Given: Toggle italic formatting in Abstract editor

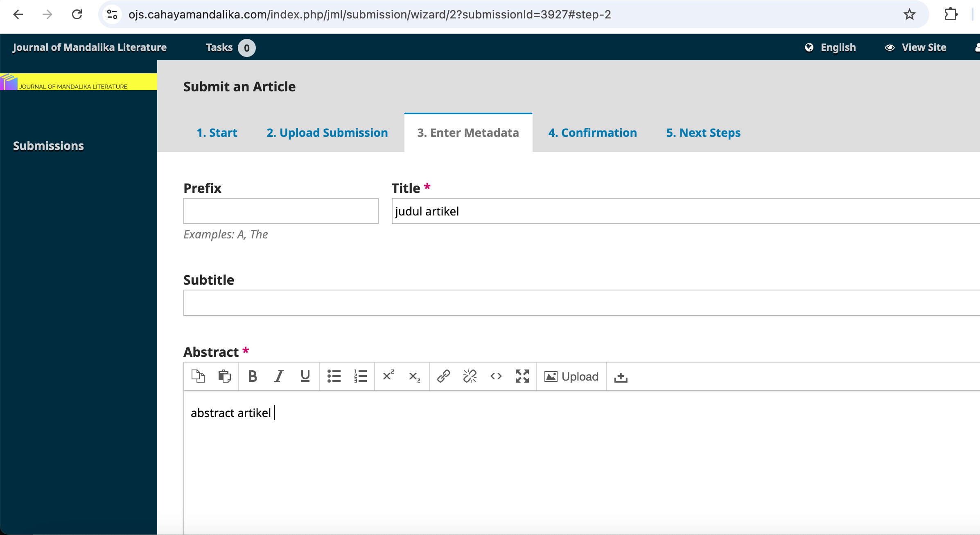Looking at the screenshot, I should pos(279,376).
